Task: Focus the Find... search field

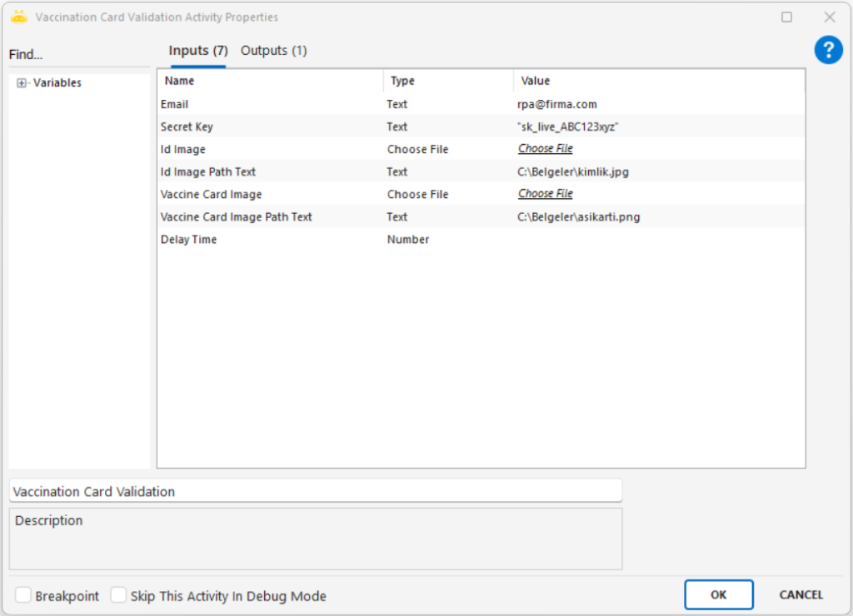Action: pos(78,55)
